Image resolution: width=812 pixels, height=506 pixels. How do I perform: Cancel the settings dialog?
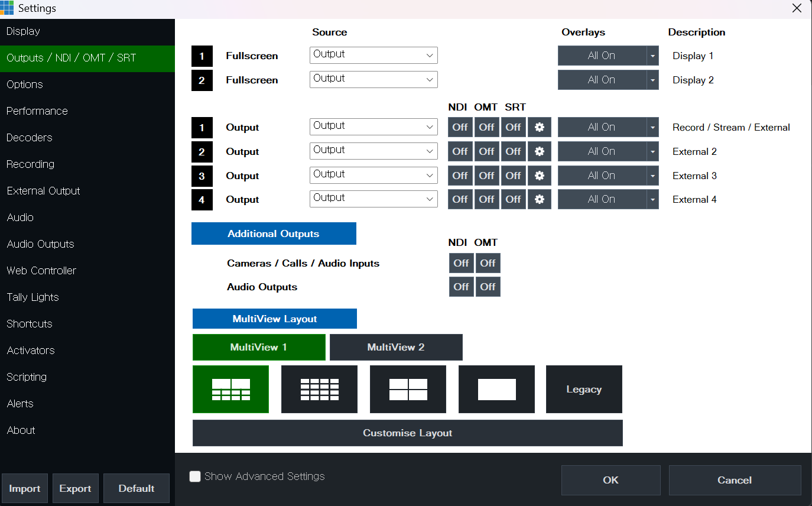tap(735, 480)
